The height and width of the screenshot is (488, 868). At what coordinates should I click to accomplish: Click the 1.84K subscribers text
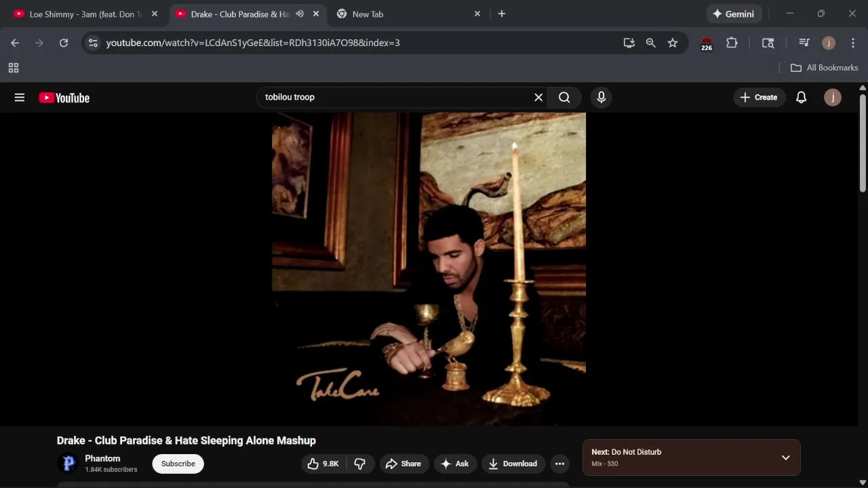111,470
